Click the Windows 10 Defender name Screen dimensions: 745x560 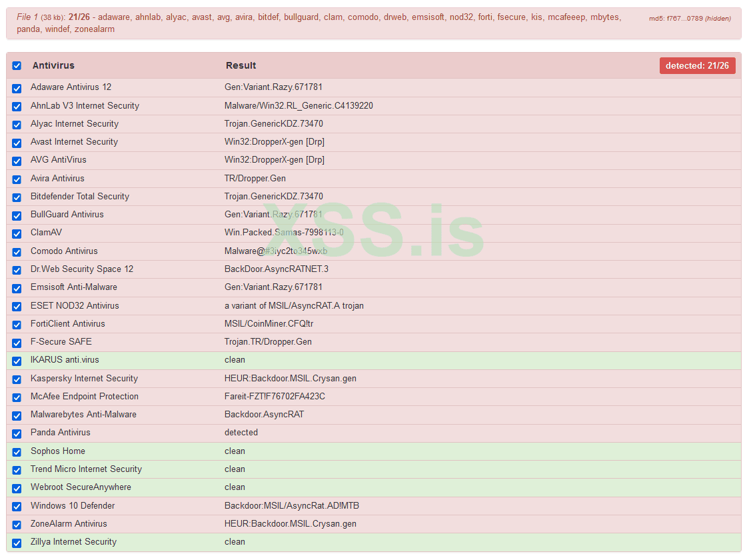(x=73, y=506)
